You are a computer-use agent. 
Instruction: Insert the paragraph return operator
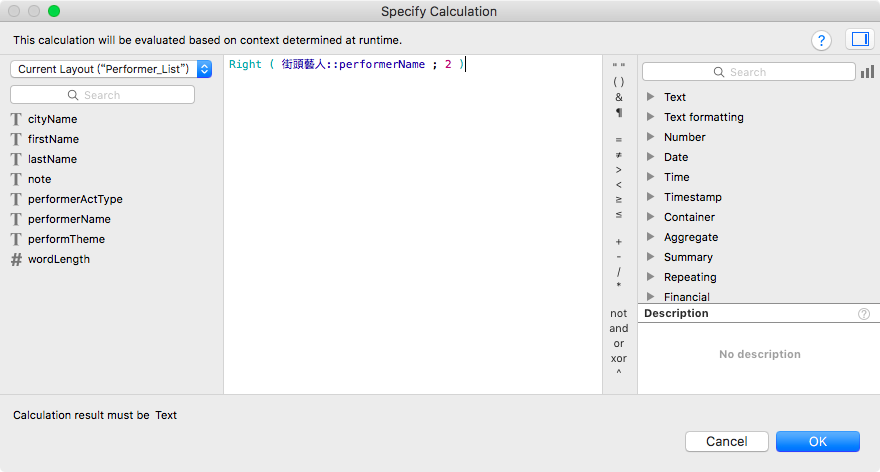click(618, 113)
